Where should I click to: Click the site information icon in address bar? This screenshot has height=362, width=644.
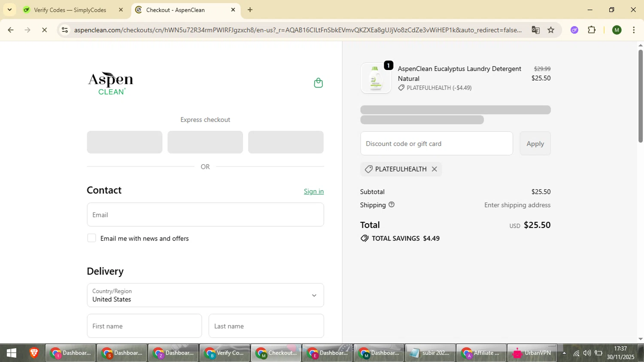point(65,30)
